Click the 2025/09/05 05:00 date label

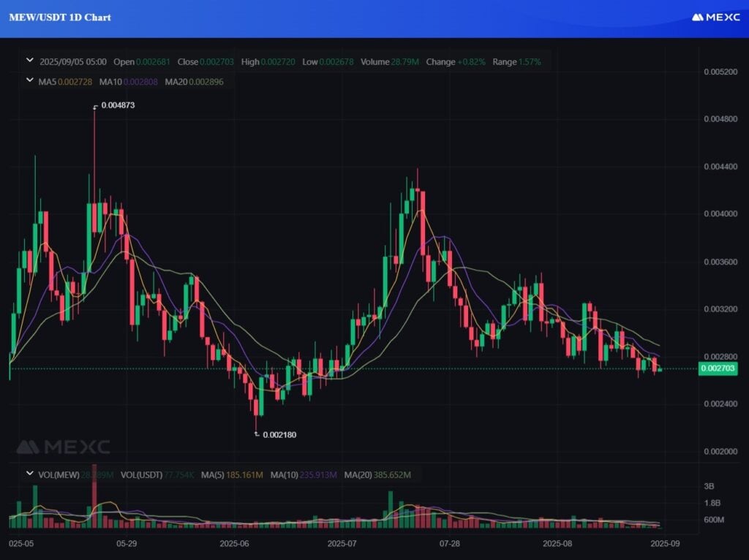pos(73,62)
